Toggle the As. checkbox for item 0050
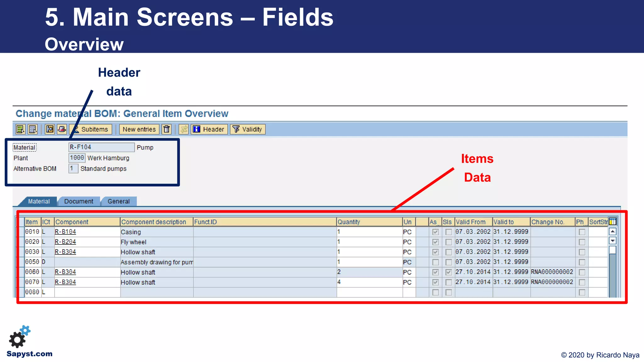Viewport: 644px width, 362px height. [435, 262]
